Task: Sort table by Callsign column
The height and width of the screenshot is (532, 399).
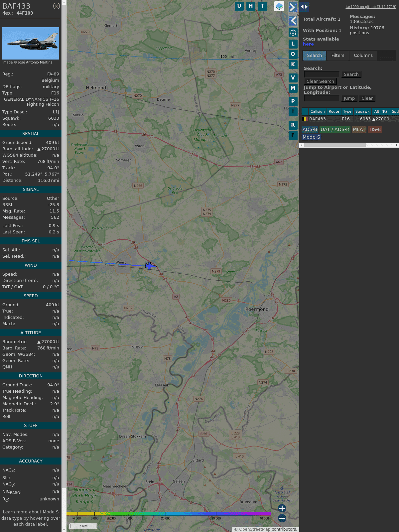Action: tap(318, 112)
